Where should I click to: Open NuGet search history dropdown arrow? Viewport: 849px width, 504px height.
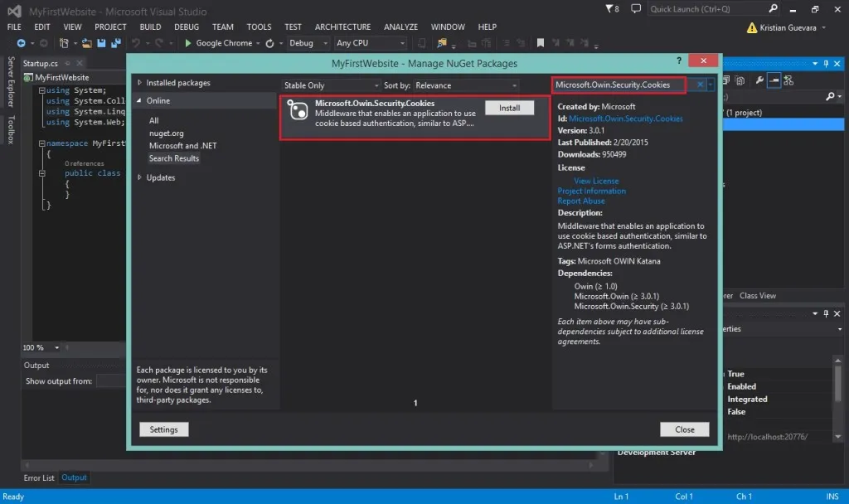click(710, 85)
